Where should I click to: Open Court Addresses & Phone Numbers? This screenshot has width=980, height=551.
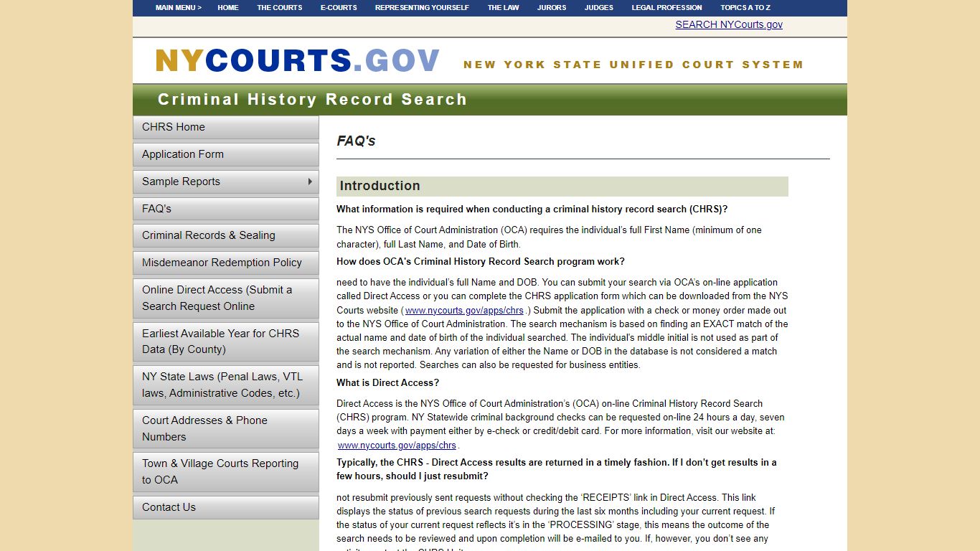click(226, 428)
